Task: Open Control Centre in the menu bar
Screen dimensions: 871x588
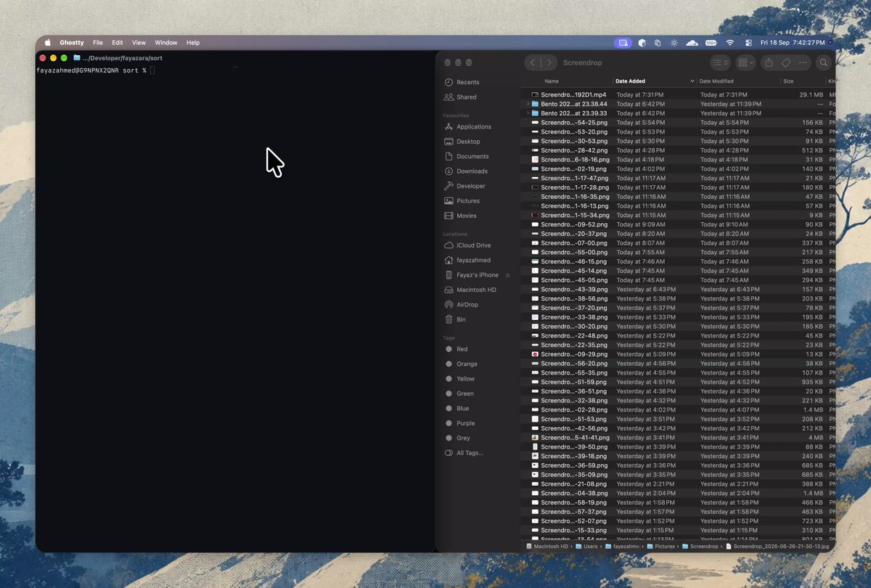Action: (x=748, y=43)
